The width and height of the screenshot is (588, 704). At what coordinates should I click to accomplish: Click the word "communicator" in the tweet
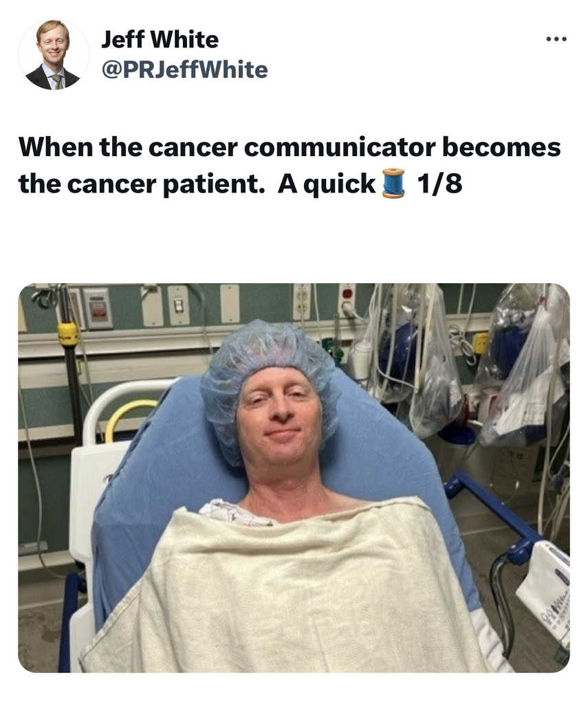pos(340,147)
